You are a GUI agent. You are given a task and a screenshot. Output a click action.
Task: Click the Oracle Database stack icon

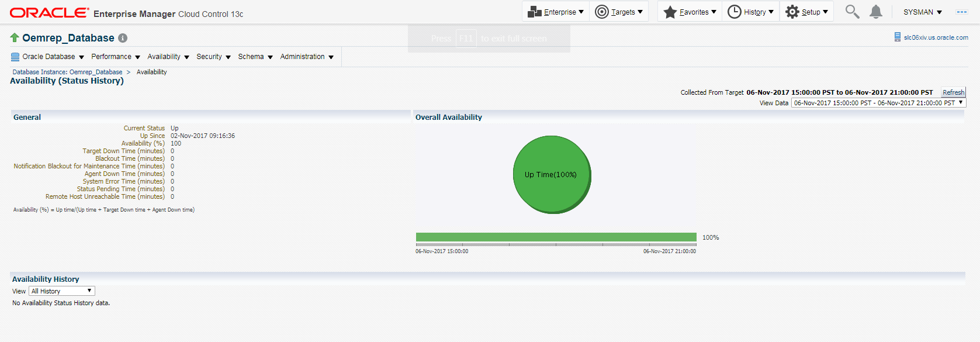point(15,57)
